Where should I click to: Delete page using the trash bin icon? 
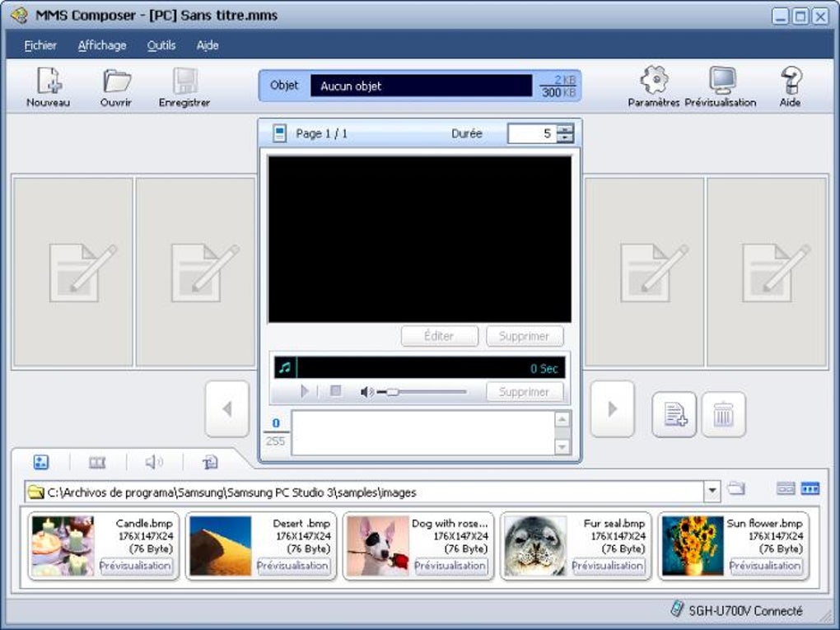click(723, 414)
